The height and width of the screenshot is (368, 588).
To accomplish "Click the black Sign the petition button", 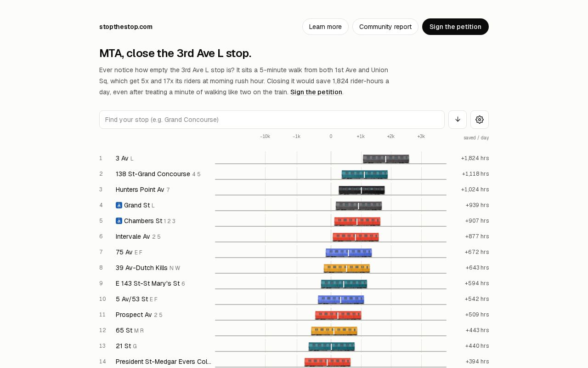I will click(455, 27).
